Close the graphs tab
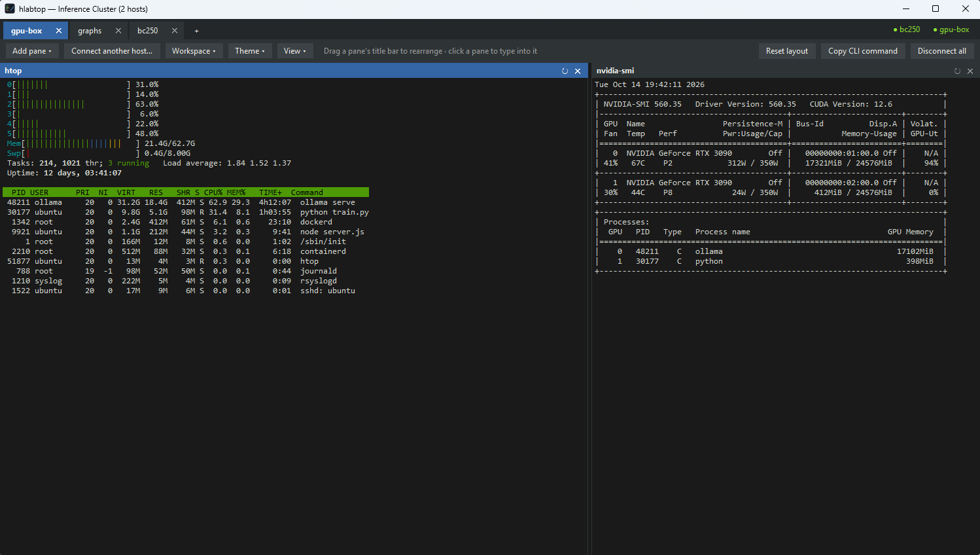 [118, 31]
